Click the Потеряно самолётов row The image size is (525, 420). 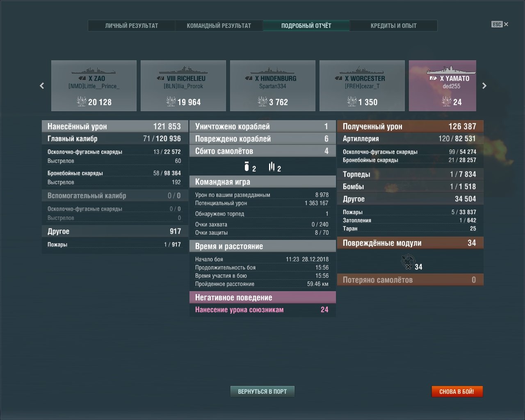click(410, 280)
